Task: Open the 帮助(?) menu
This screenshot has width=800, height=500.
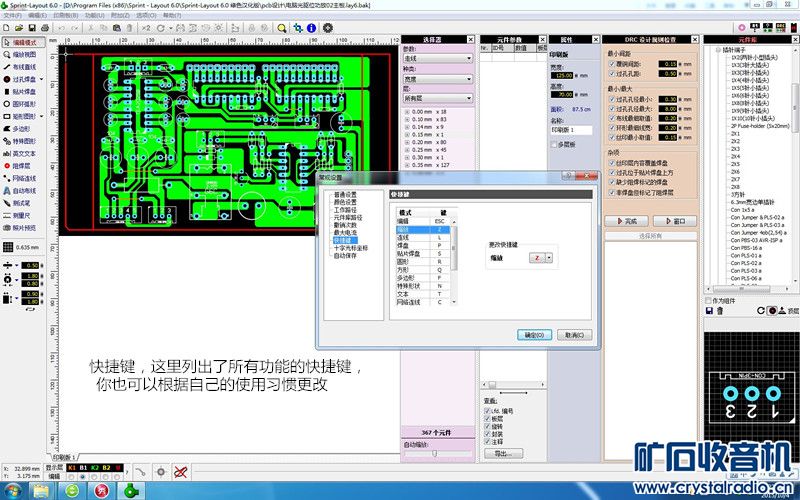Action: (171, 15)
